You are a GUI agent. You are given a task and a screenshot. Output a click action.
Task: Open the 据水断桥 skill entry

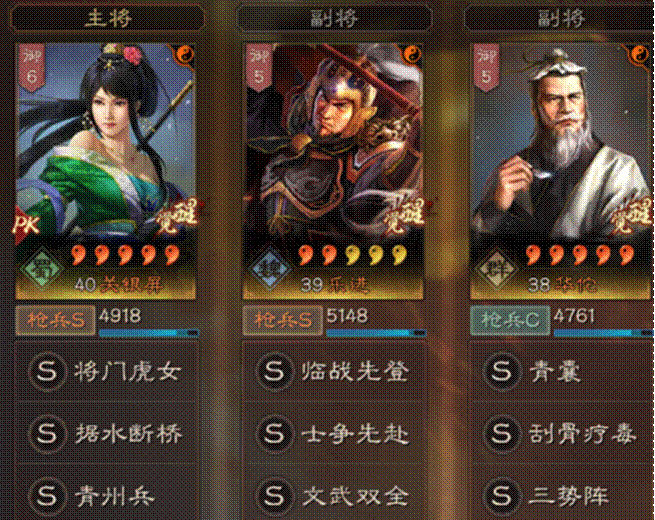pos(107,434)
